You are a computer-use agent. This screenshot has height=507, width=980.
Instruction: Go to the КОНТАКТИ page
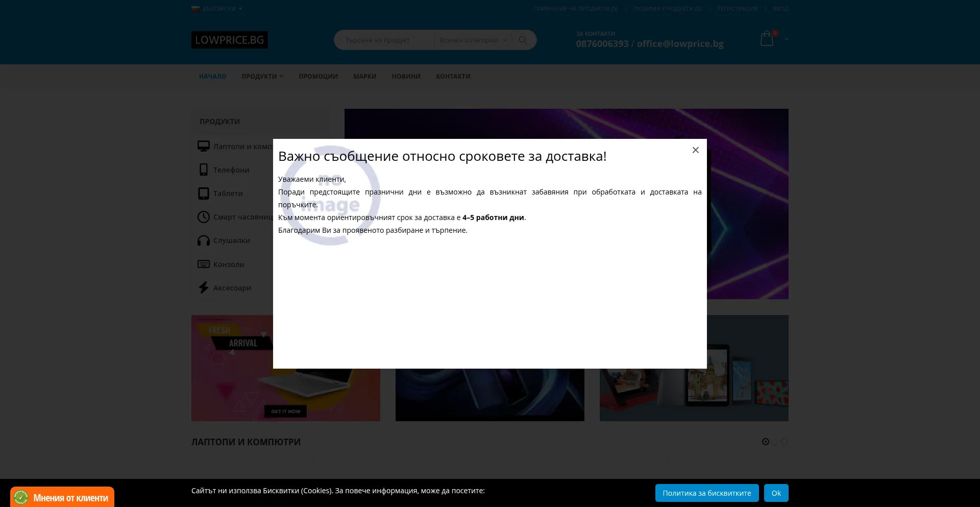pos(453,77)
